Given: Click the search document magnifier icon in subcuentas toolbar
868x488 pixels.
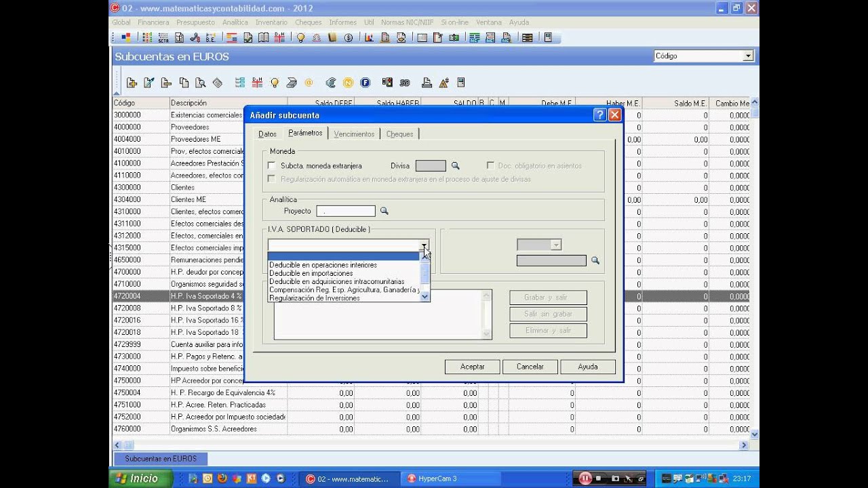Looking at the screenshot, I should pyautogui.click(x=201, y=83).
